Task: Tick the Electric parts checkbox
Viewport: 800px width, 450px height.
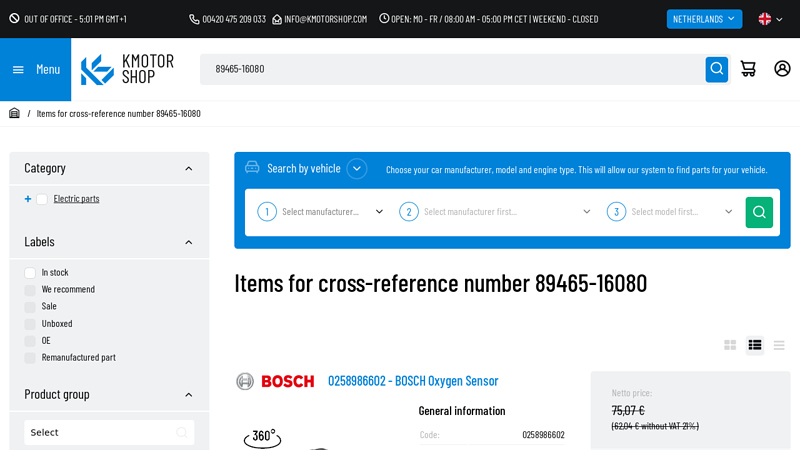Action: point(42,199)
